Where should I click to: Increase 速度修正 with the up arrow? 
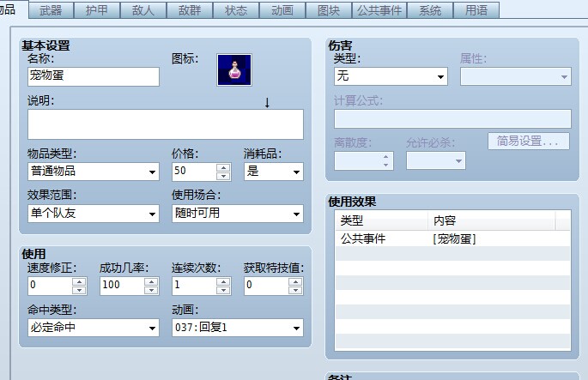[x=79, y=282]
